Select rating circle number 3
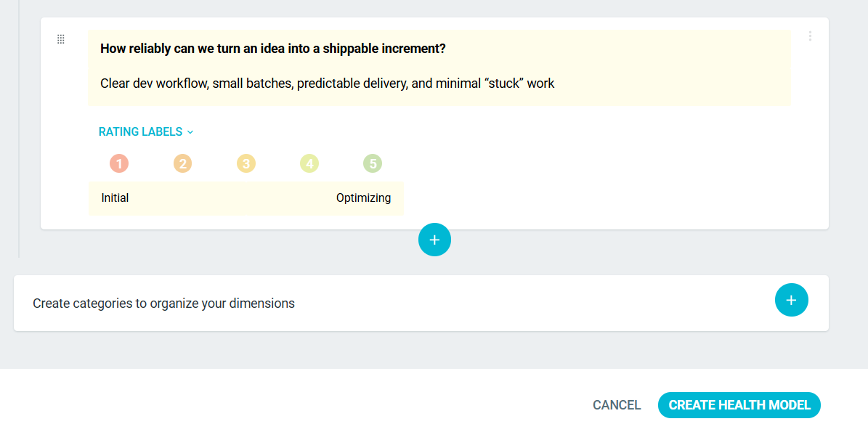 point(246,163)
